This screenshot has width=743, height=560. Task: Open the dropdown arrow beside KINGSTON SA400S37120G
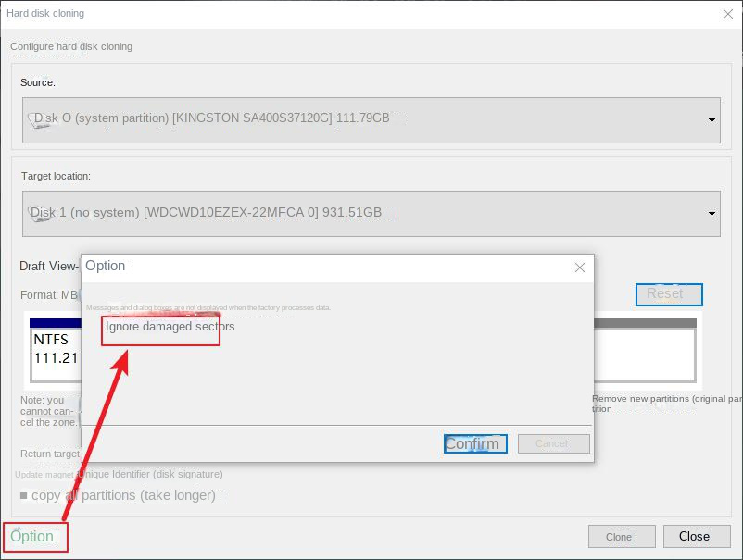(712, 119)
